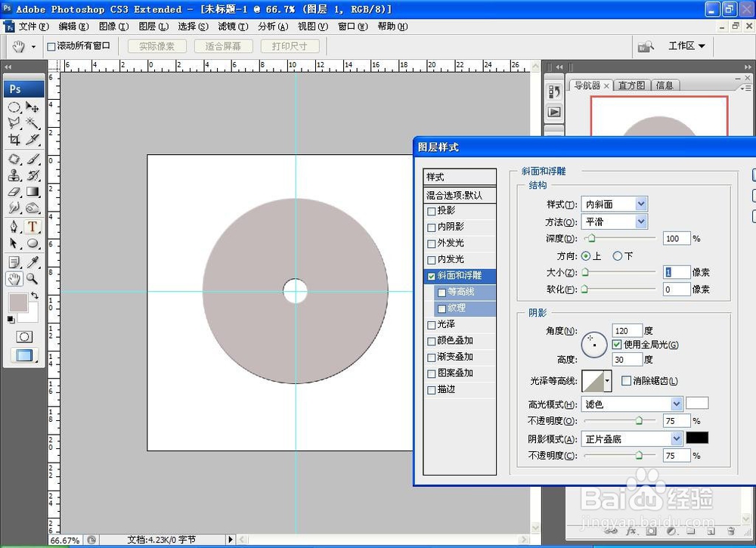Viewport: 756px width, 548px height.
Task: Open 高光模式 dropdown (滤色)
Action: pos(631,404)
